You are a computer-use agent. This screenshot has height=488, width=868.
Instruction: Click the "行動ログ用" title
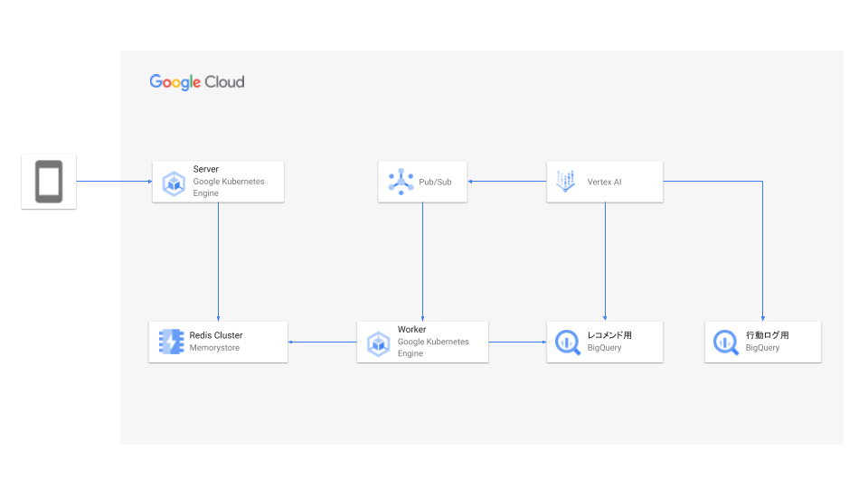coord(768,335)
